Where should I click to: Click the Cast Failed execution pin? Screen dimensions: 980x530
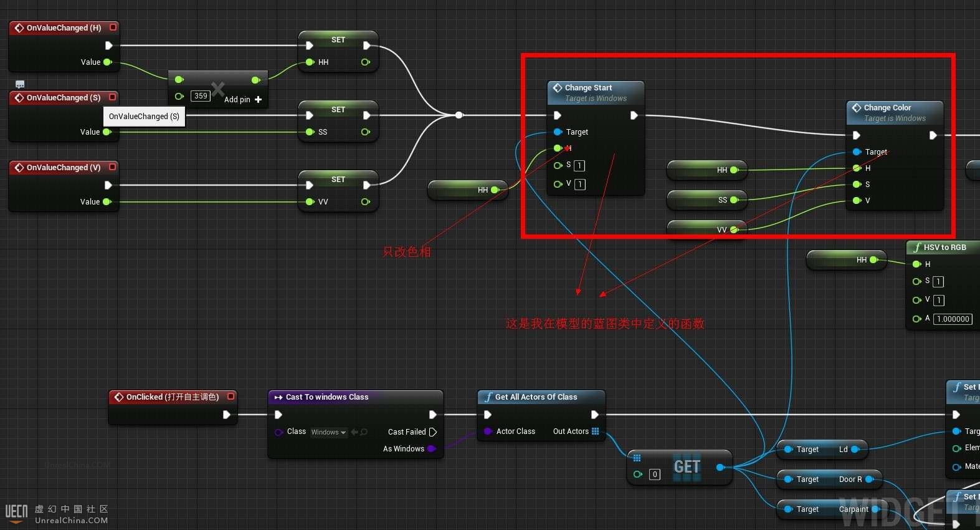point(433,432)
